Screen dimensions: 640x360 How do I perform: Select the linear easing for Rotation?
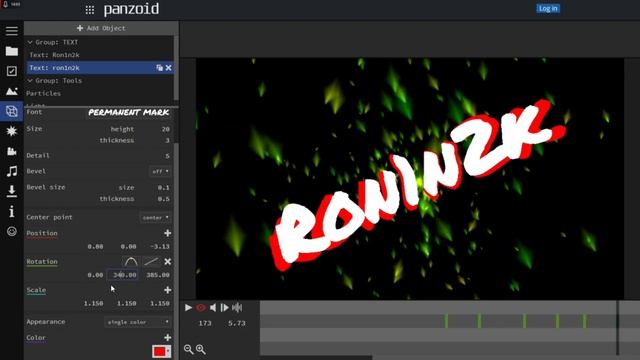coord(151,262)
